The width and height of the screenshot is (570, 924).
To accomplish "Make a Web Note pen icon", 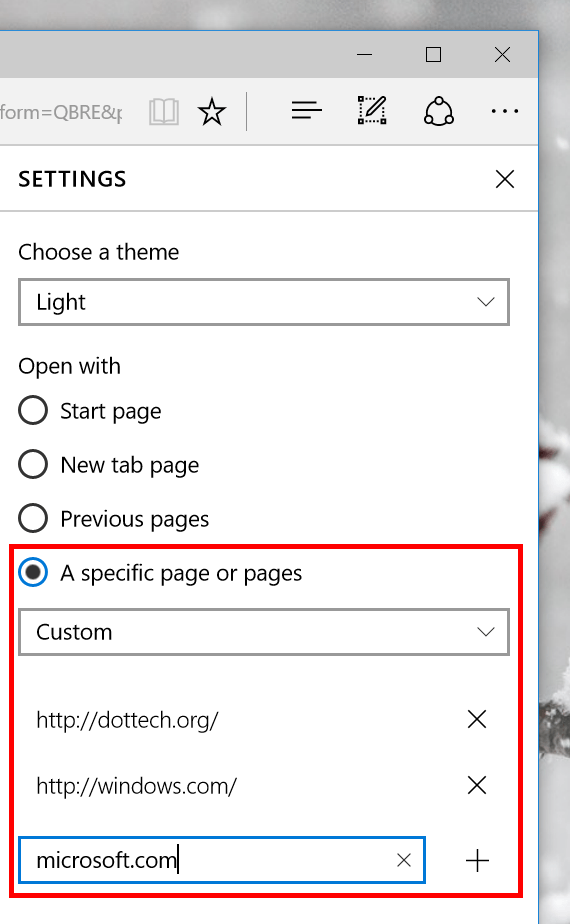I will (x=372, y=110).
